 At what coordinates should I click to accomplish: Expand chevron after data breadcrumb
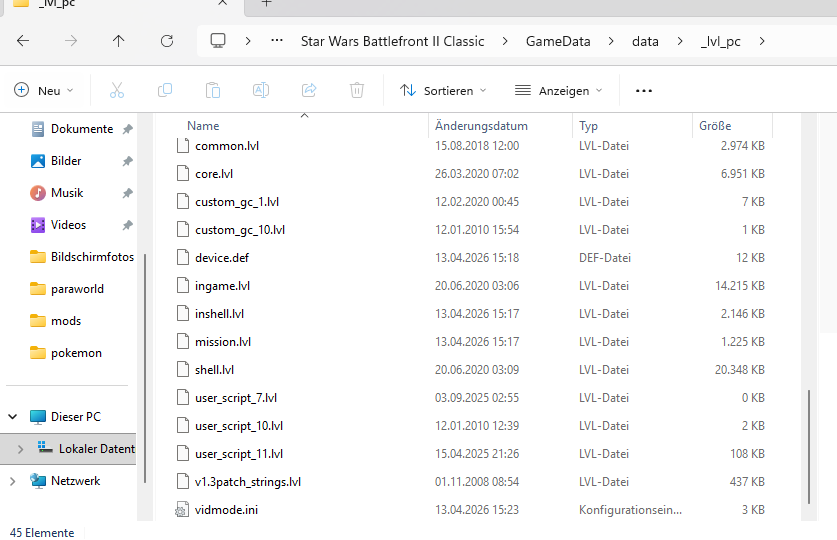pyautogui.click(x=680, y=41)
